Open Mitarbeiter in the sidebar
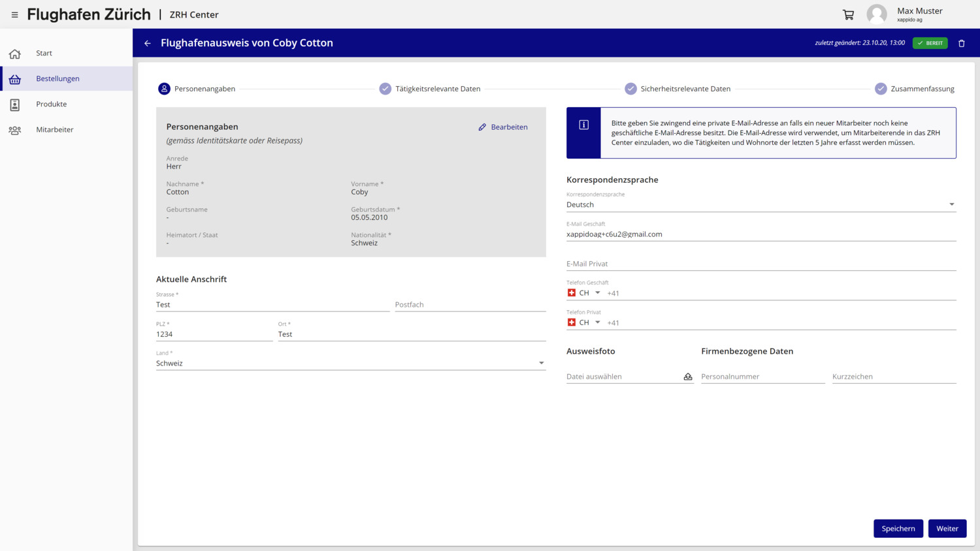This screenshot has height=551, width=980. tap(54, 129)
